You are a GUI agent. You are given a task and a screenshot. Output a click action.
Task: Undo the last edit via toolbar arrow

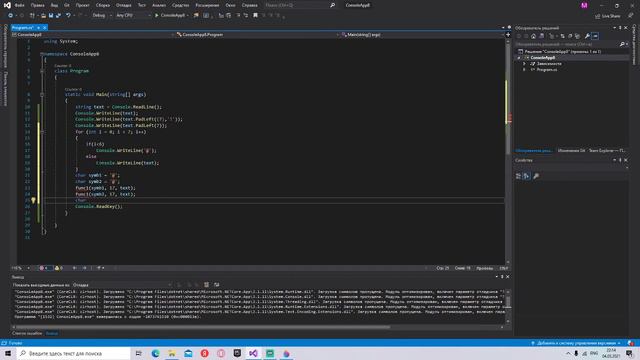68,16
